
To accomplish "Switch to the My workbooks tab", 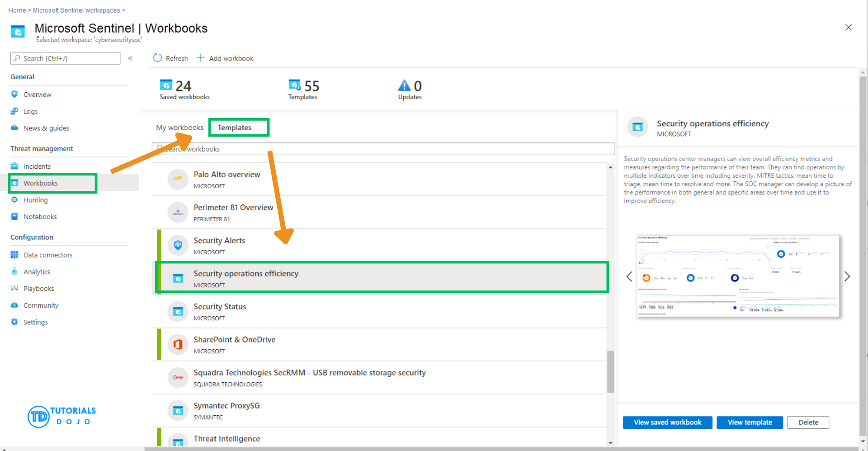I will point(179,128).
